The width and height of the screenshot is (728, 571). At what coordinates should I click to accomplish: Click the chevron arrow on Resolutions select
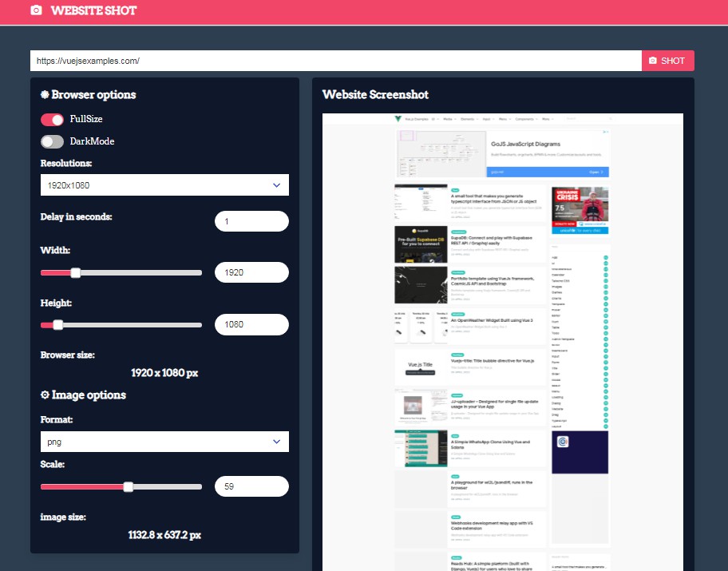pos(277,185)
